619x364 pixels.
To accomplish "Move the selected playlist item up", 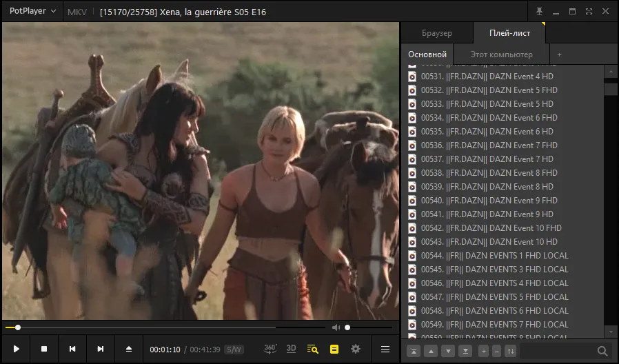I will [431, 351].
